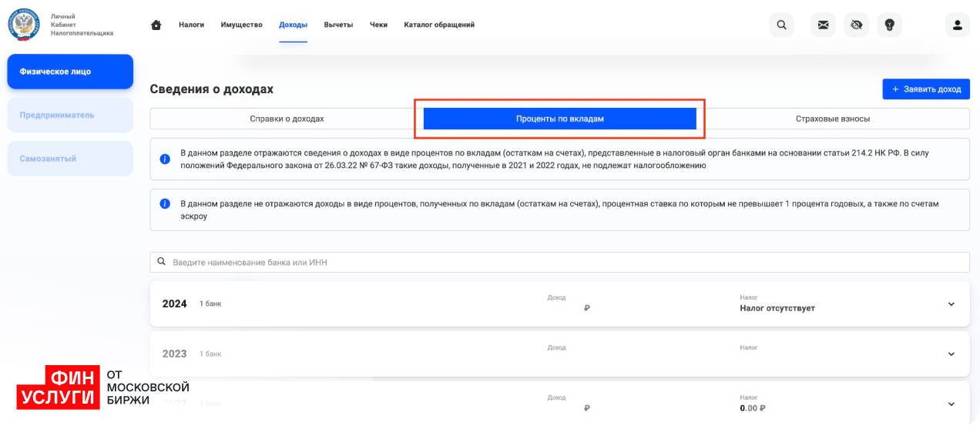Screen dimensions: 980x426
Task: Open user profile icon
Action: click(x=957, y=25)
